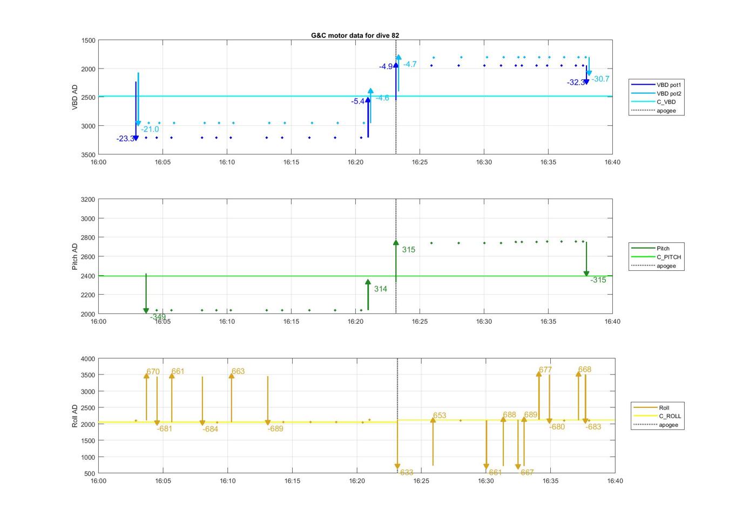
Task: Click the '633' roll label at apogee
Action: [407, 473]
